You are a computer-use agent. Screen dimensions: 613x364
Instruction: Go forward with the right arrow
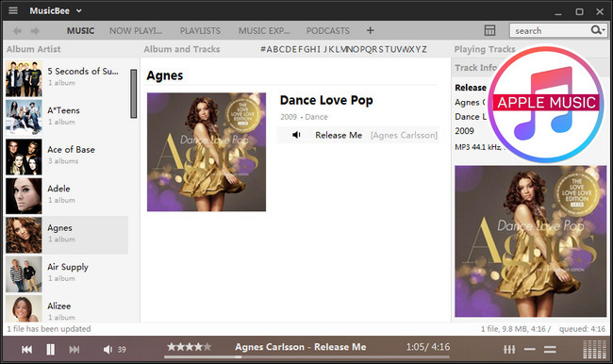(35, 31)
